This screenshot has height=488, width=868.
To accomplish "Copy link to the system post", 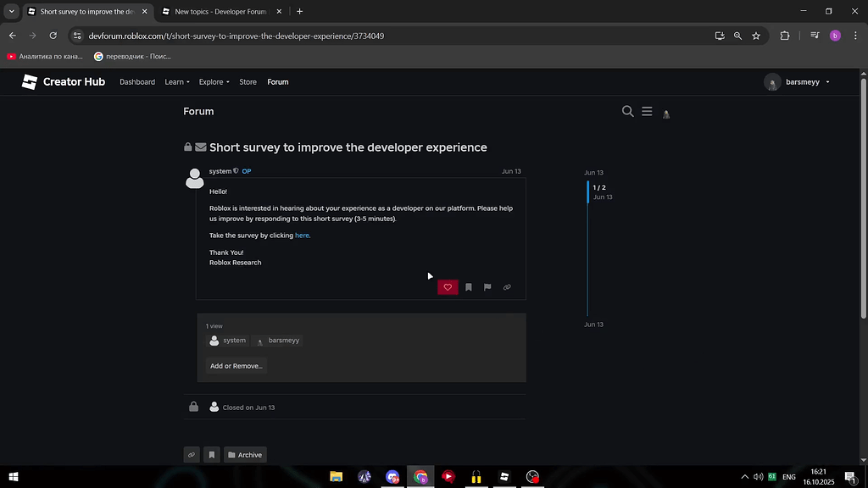I will click(507, 287).
